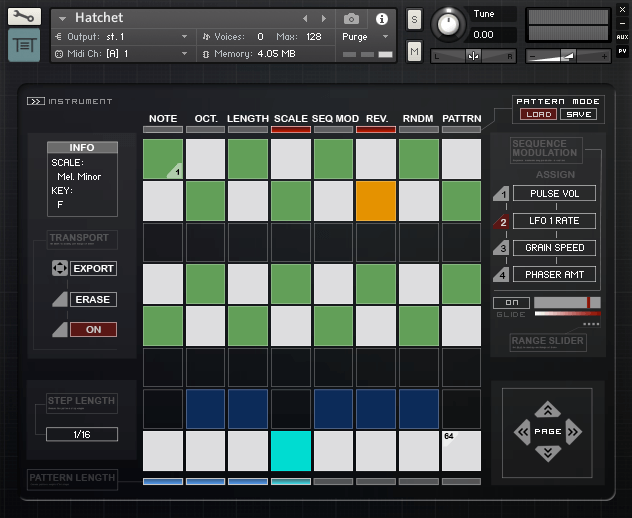Toggle the transport ON switch
The image size is (632, 518).
coord(93,330)
